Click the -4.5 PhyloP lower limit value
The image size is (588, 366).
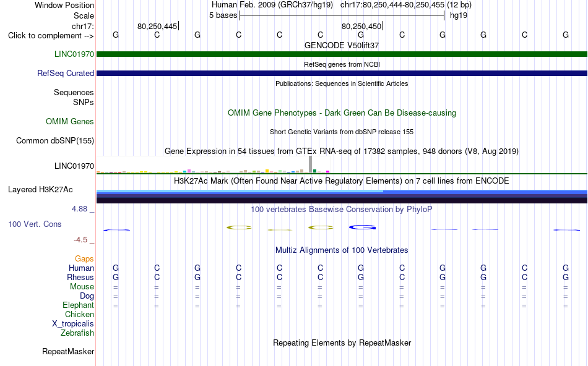(x=80, y=240)
